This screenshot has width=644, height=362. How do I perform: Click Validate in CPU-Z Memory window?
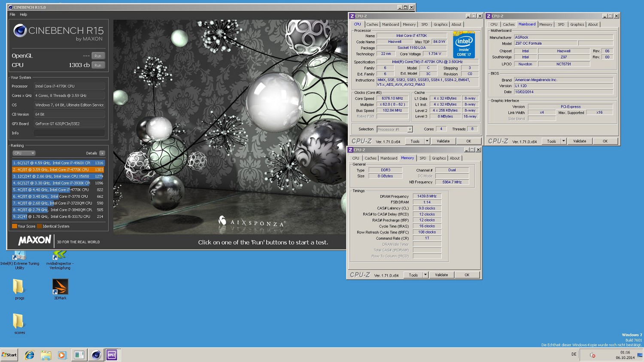[441, 275]
